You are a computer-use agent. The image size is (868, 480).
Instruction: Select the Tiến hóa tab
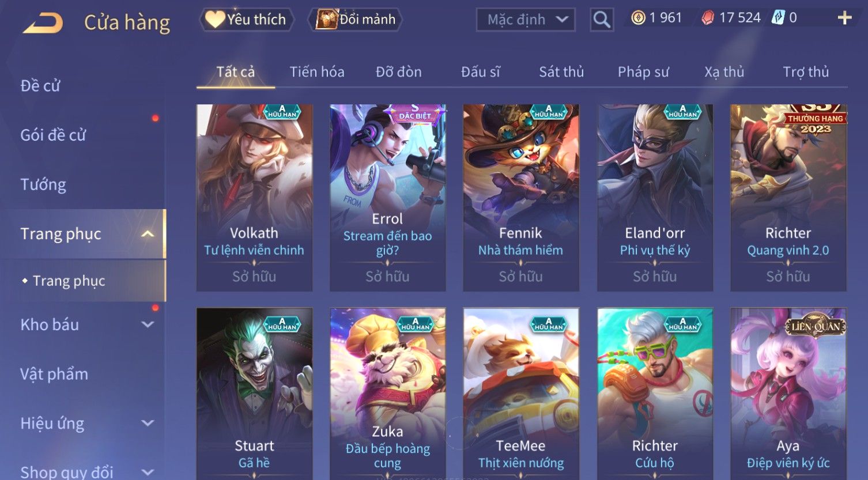(x=317, y=72)
